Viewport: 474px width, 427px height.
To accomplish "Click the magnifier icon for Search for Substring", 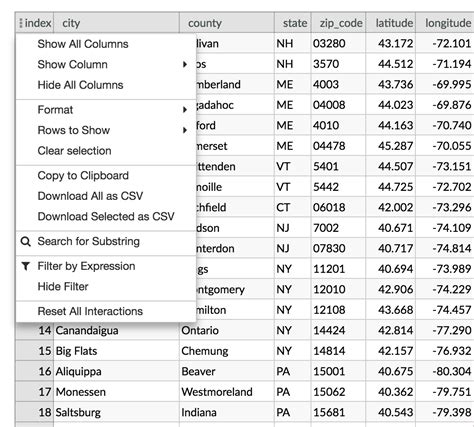I will pyautogui.click(x=26, y=241).
